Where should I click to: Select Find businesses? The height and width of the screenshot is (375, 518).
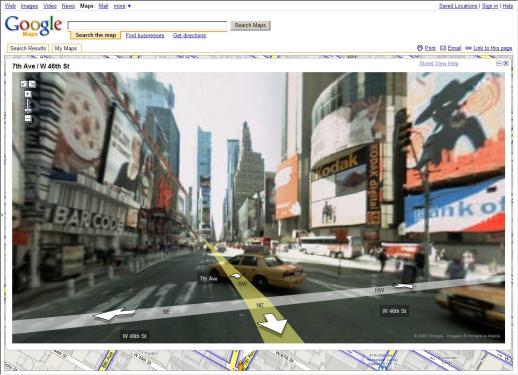coord(145,35)
